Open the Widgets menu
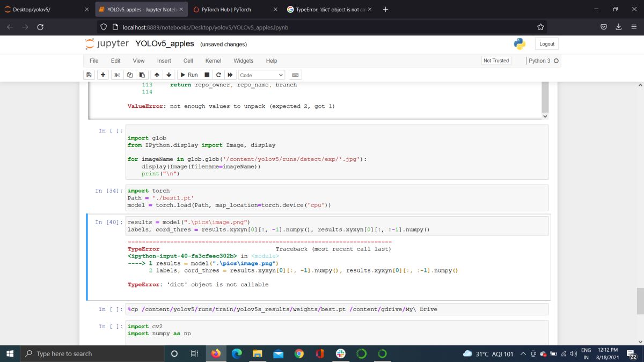The image size is (644, 362). (x=243, y=61)
